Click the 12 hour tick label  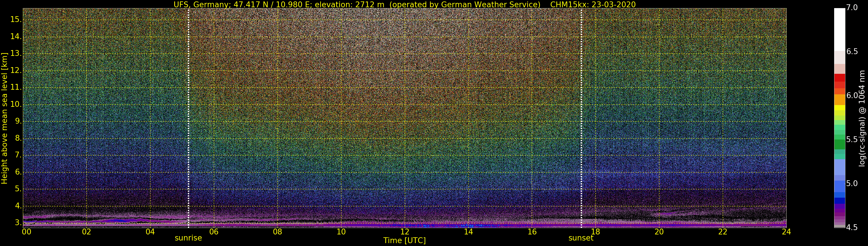coord(404,232)
